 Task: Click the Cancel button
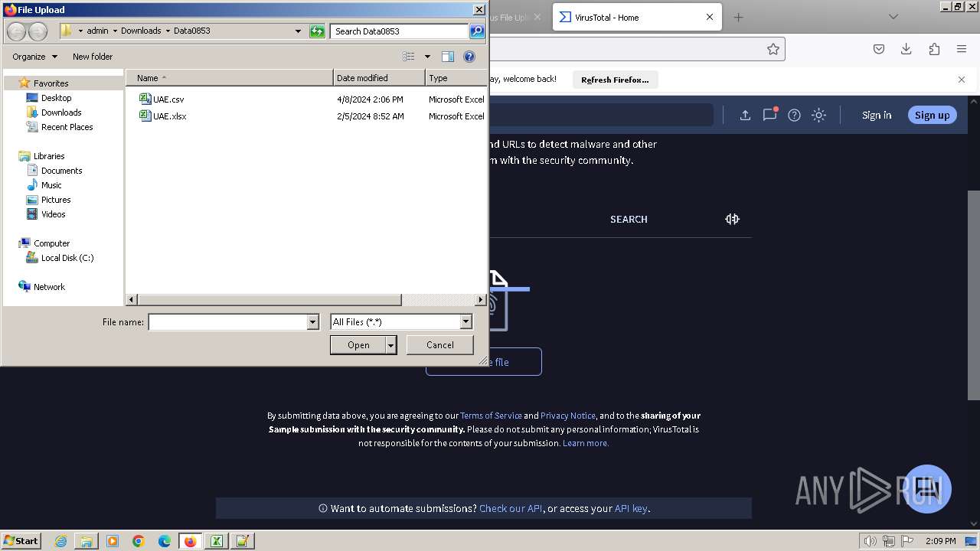click(440, 345)
